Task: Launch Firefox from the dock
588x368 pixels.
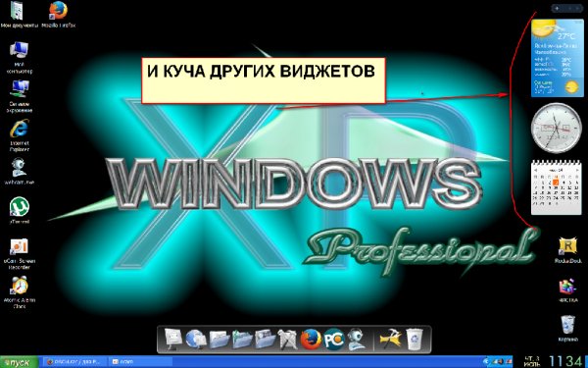Action: pyautogui.click(x=311, y=340)
